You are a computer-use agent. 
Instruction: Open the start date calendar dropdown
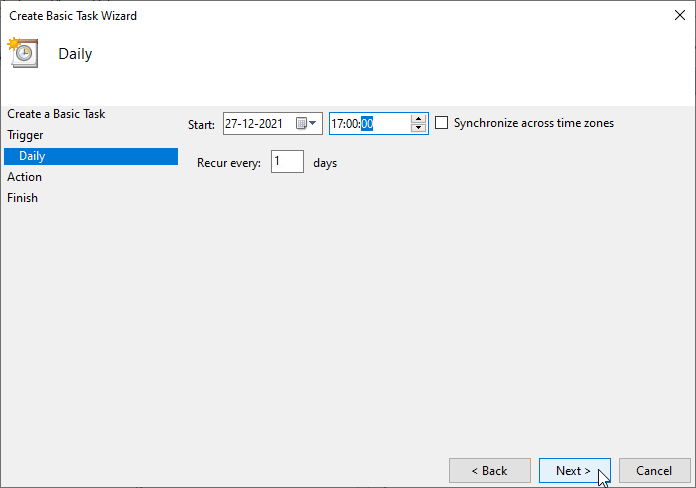(x=307, y=123)
